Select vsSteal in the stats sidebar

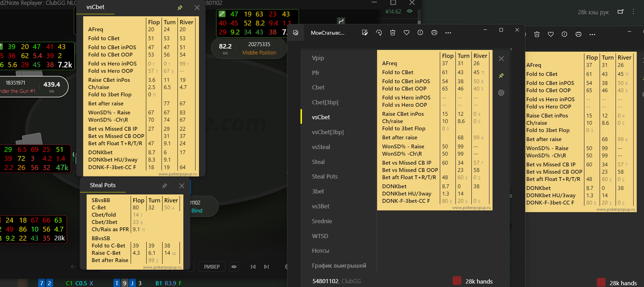tap(321, 147)
